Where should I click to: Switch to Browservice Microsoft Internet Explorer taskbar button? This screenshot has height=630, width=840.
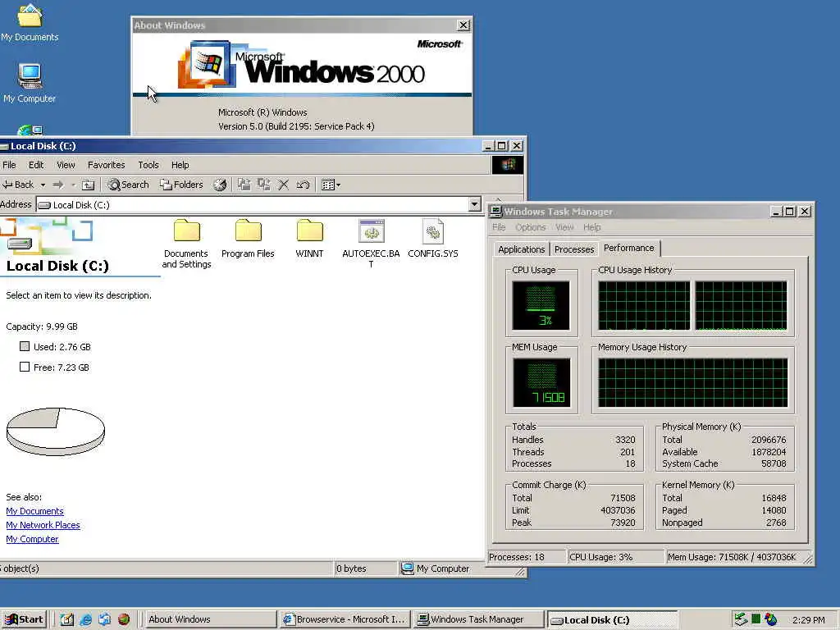tap(345, 619)
